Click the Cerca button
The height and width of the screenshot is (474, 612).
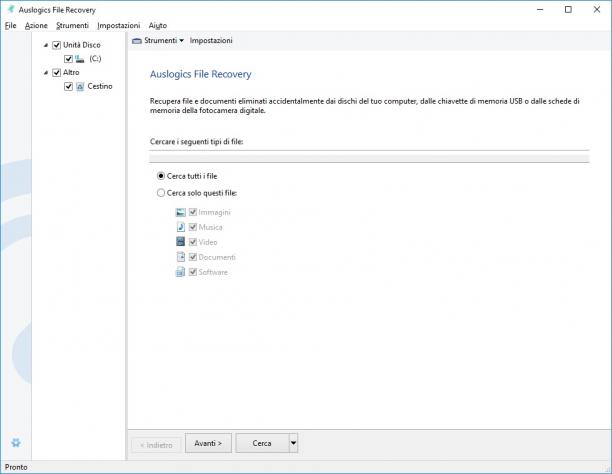click(x=262, y=443)
